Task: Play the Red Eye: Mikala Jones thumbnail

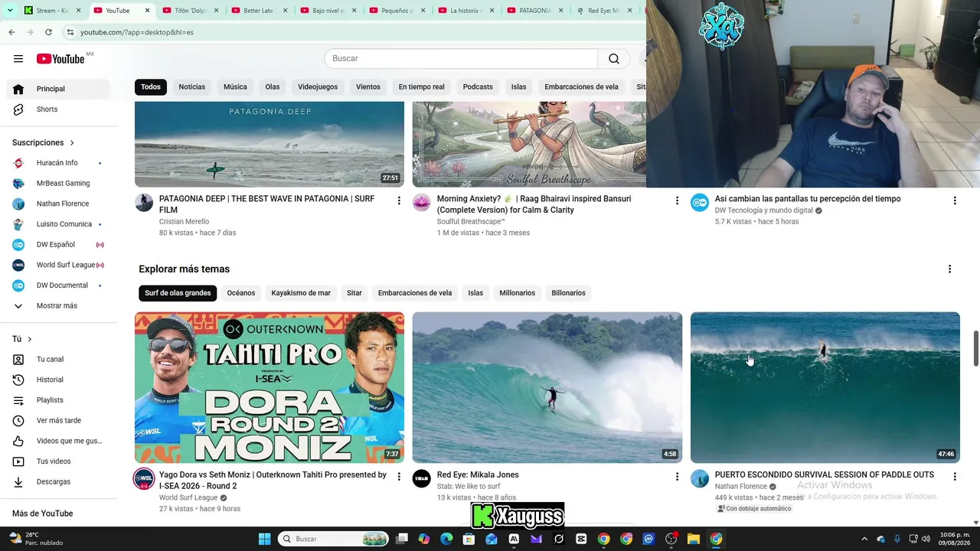Action: (547, 387)
